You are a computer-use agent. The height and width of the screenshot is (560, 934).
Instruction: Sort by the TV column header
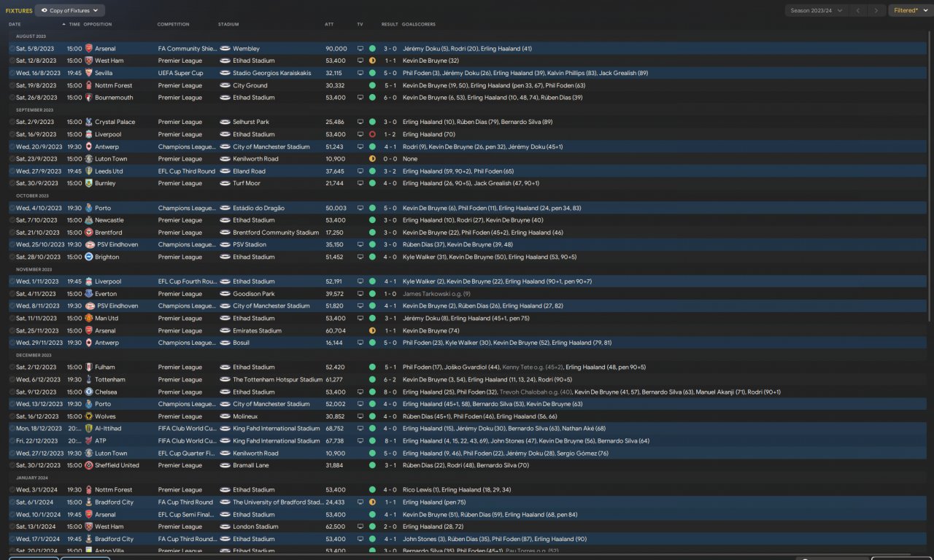click(360, 24)
